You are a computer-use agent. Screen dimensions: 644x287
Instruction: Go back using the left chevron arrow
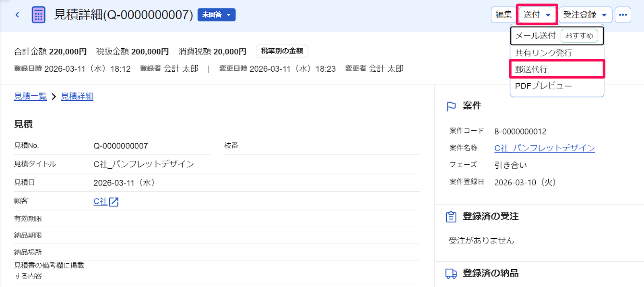[x=17, y=15]
